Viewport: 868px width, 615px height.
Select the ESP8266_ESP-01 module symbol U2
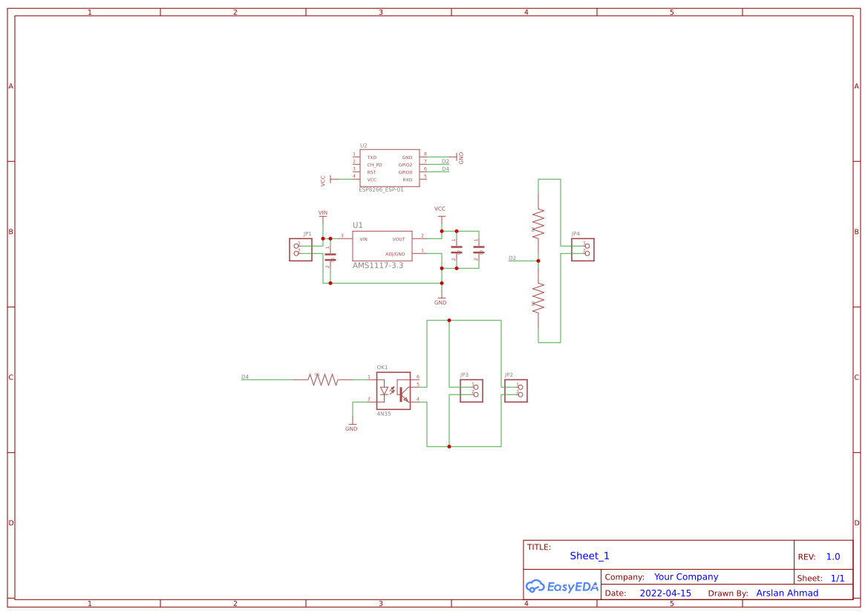pyautogui.click(x=390, y=167)
